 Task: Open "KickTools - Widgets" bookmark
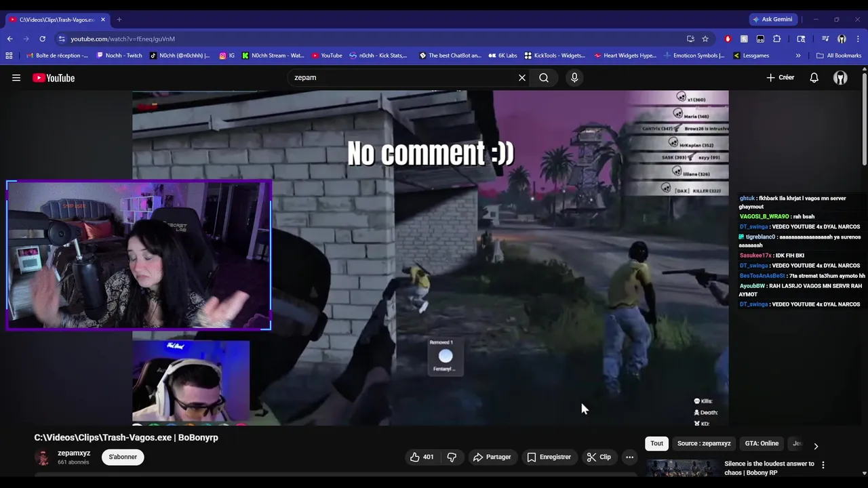pos(555,56)
